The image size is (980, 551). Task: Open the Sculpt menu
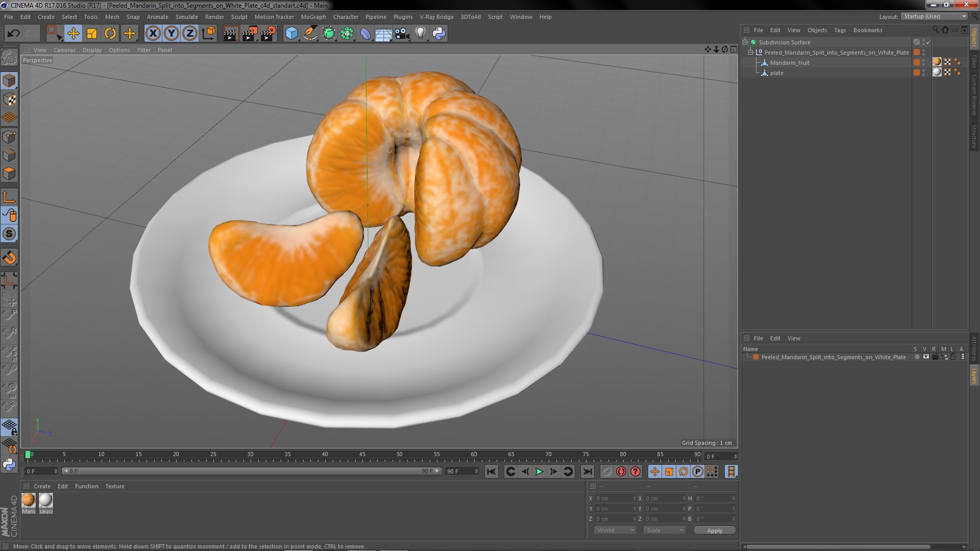pyautogui.click(x=239, y=17)
